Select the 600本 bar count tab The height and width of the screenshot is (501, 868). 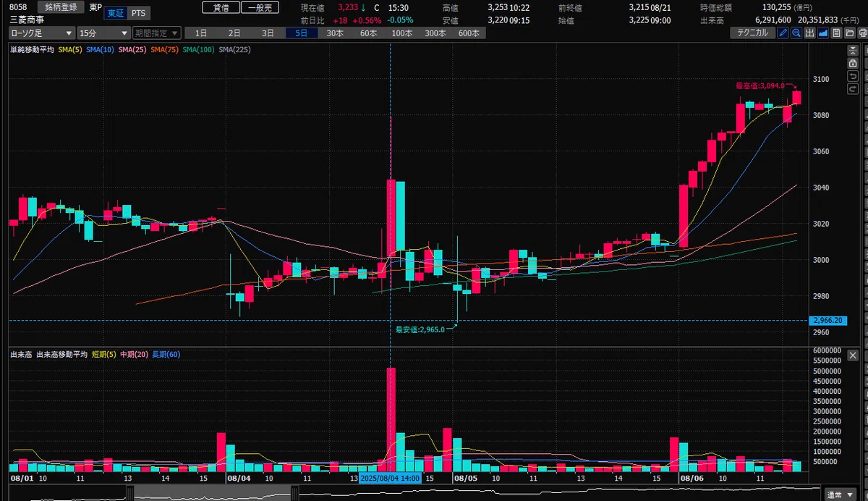469,33
